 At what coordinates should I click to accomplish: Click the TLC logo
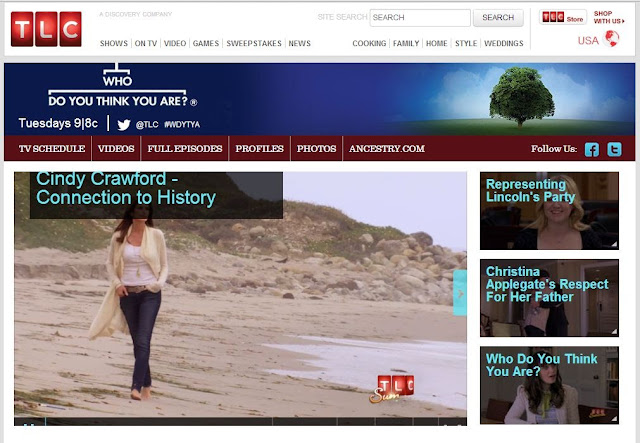[46, 29]
